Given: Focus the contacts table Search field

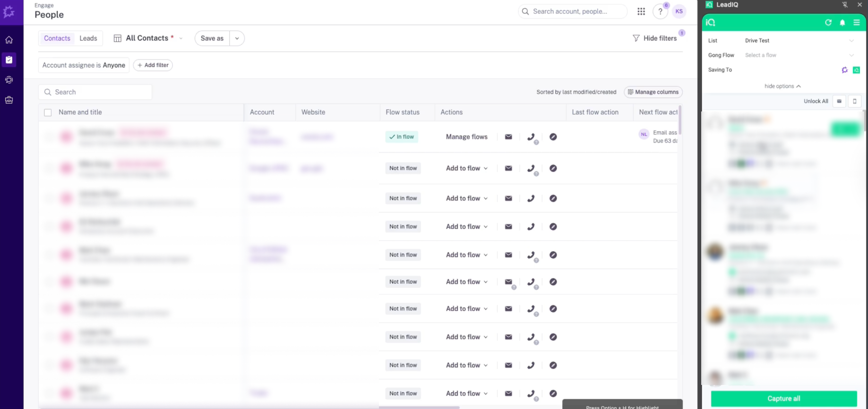Looking at the screenshot, I should 95,92.
